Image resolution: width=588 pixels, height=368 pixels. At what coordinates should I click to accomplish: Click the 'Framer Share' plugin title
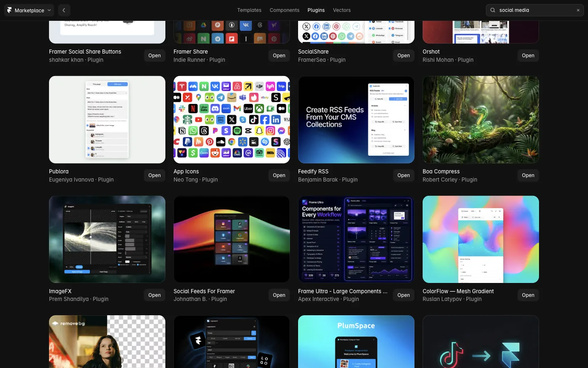click(191, 52)
